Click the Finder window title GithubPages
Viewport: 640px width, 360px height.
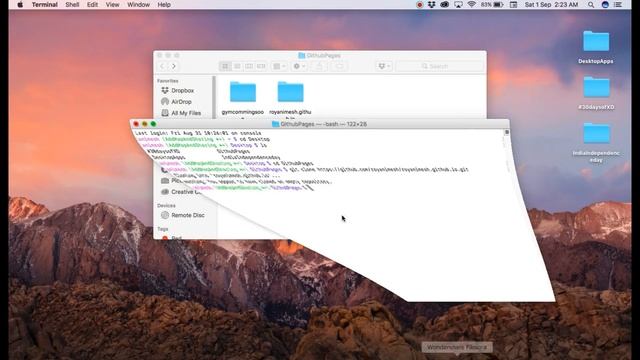tap(320, 56)
